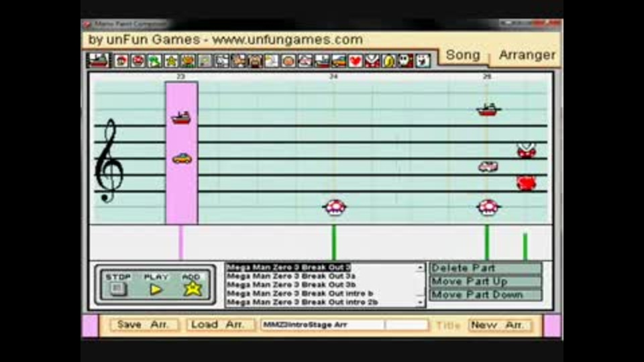The height and width of the screenshot is (362, 644).
Task: Select the Baby Face instrument icon
Action: tap(288, 61)
